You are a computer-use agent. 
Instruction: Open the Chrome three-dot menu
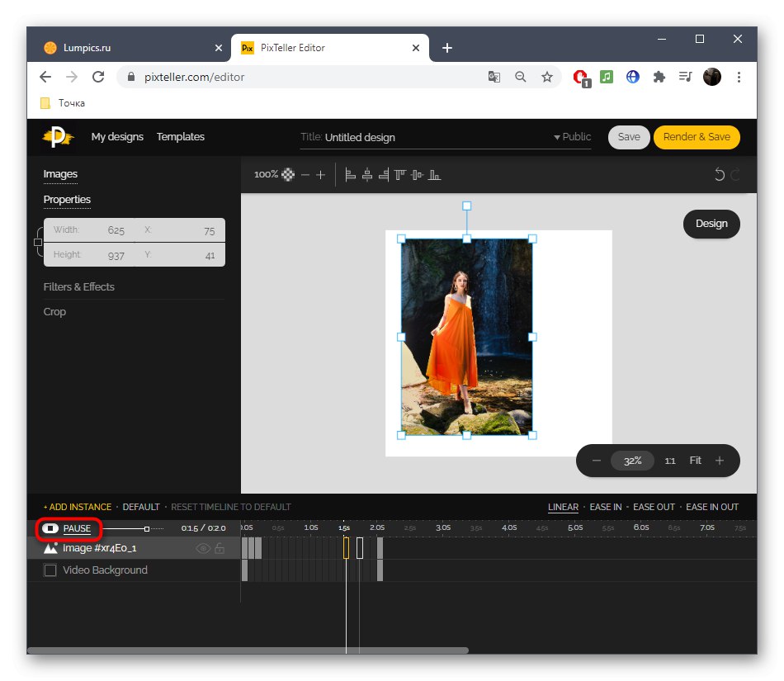(x=739, y=76)
